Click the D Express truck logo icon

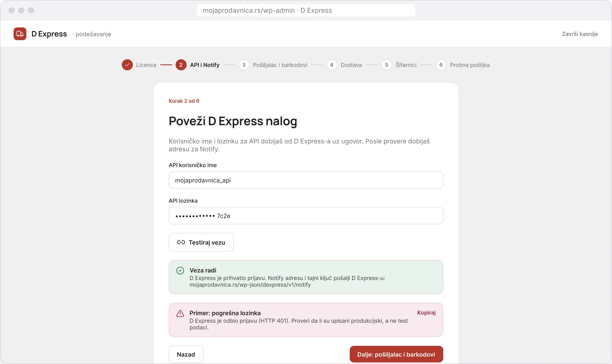[x=20, y=34]
